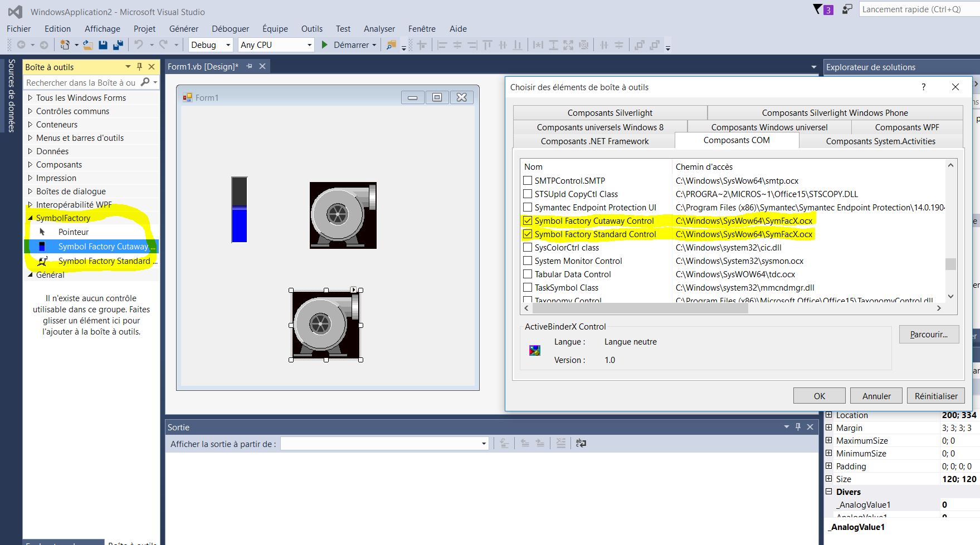The height and width of the screenshot is (545, 980).
Task: Click the Open File folder icon
Action: pos(88,45)
